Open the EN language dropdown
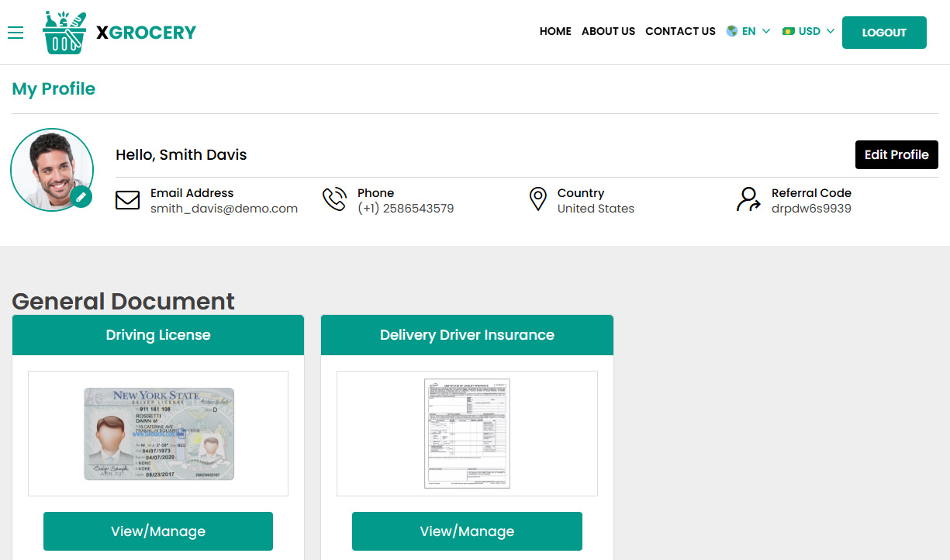950x560 pixels. coord(748,31)
